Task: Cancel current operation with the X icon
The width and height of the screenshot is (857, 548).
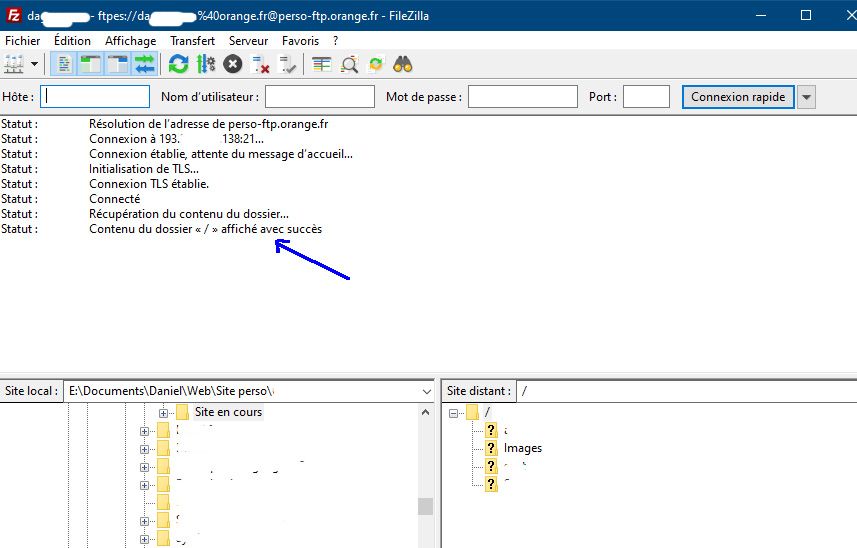Action: click(x=232, y=64)
